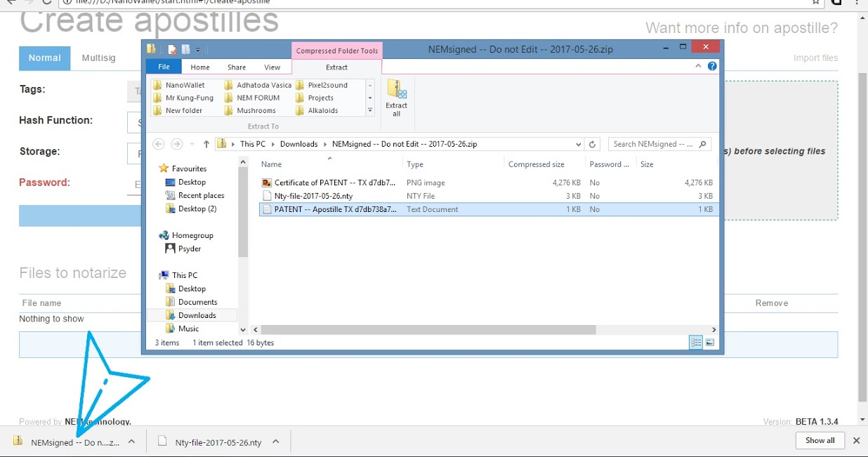Open NEMsigned download options chevron
Screen dimensions: 868x457
[131, 442]
